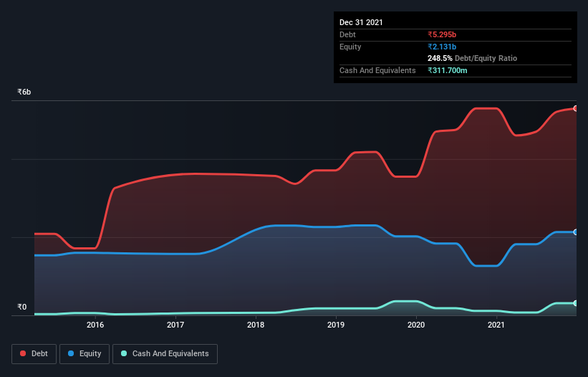Toggle the Equity series legend button
This screenshot has height=377, width=588.
coord(85,354)
